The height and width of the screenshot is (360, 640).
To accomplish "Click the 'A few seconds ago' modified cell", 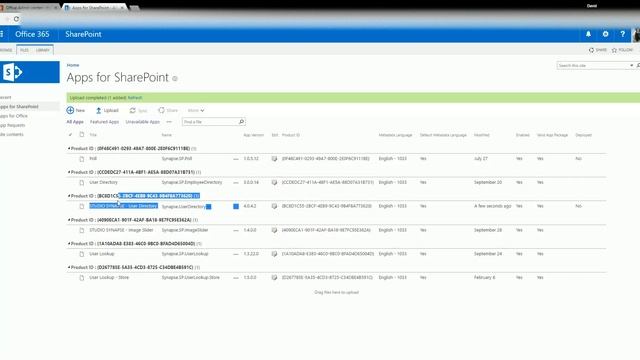I will [492, 206].
